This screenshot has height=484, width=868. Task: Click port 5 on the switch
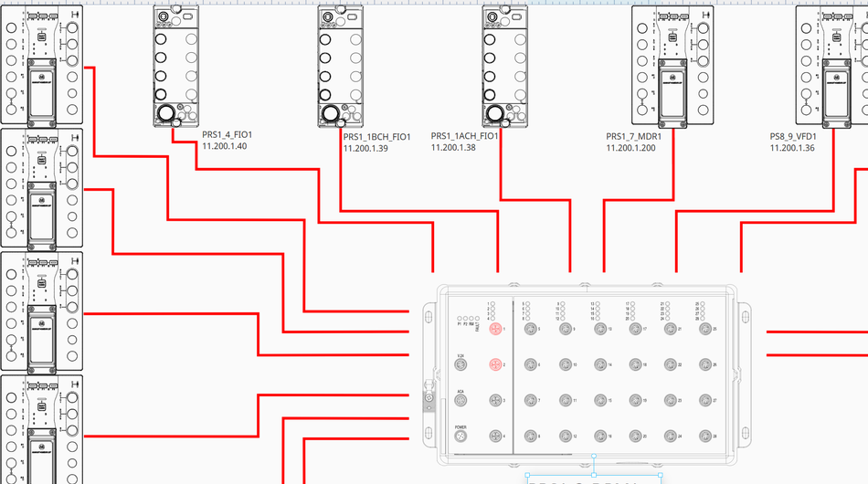click(530, 329)
